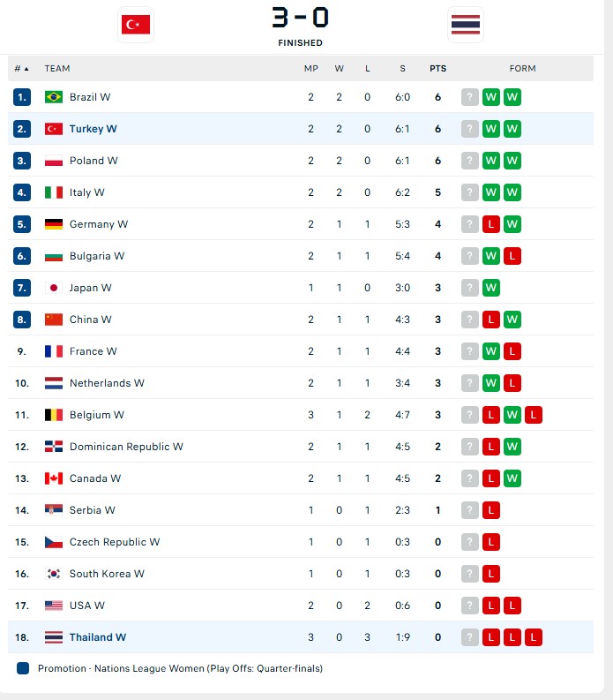Click the TEAM column header
The image size is (613, 700).
pos(57,68)
